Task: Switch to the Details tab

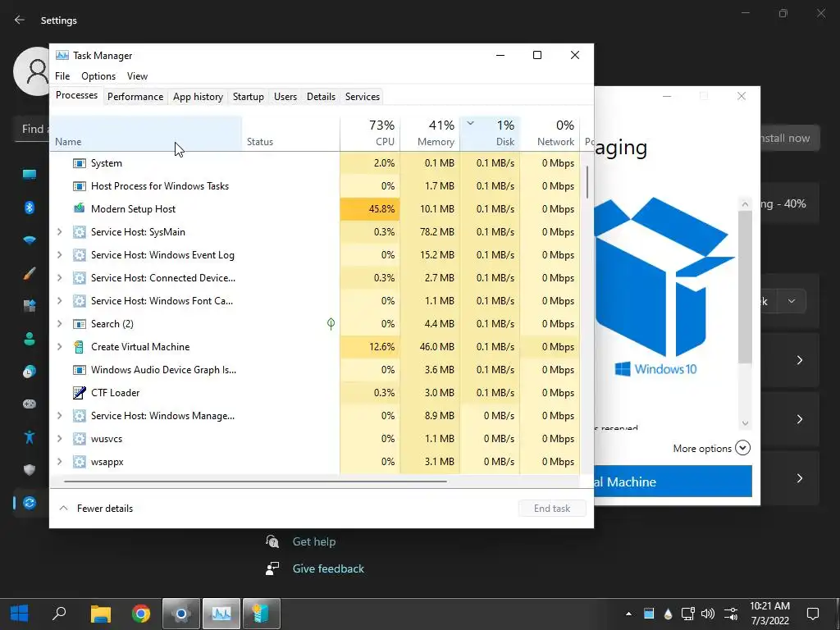Action: [x=321, y=97]
